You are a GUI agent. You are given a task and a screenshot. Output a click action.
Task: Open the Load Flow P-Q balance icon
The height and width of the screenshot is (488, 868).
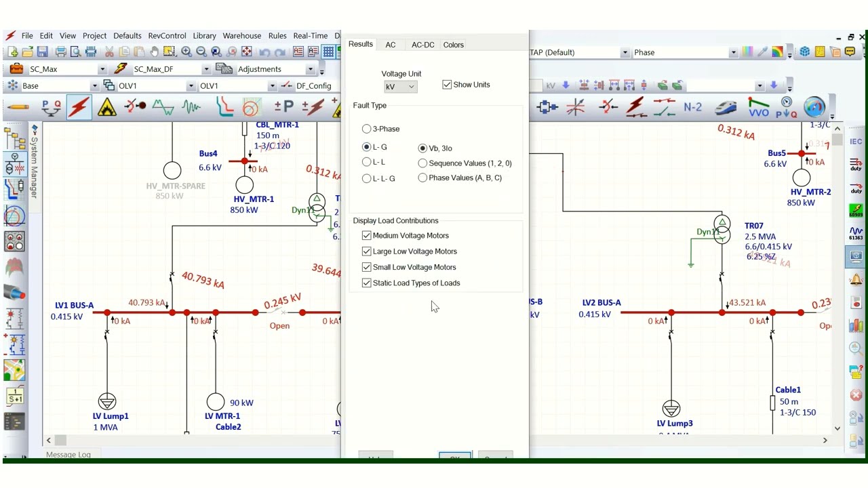click(52, 107)
